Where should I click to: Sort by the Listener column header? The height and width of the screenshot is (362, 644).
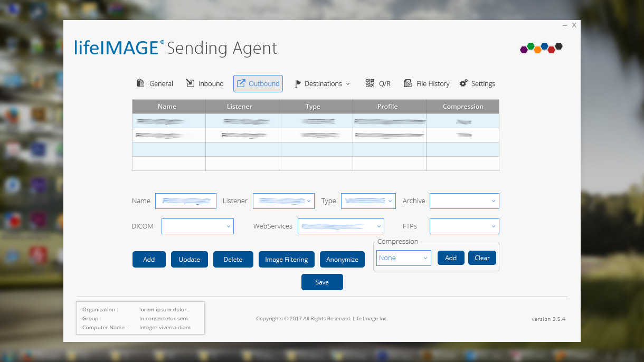pos(242,107)
